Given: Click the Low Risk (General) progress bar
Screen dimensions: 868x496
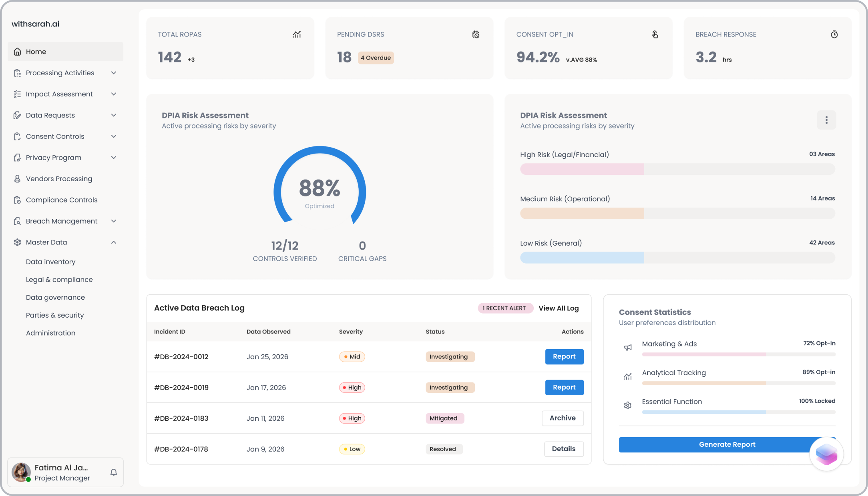Looking at the screenshot, I should tap(677, 258).
